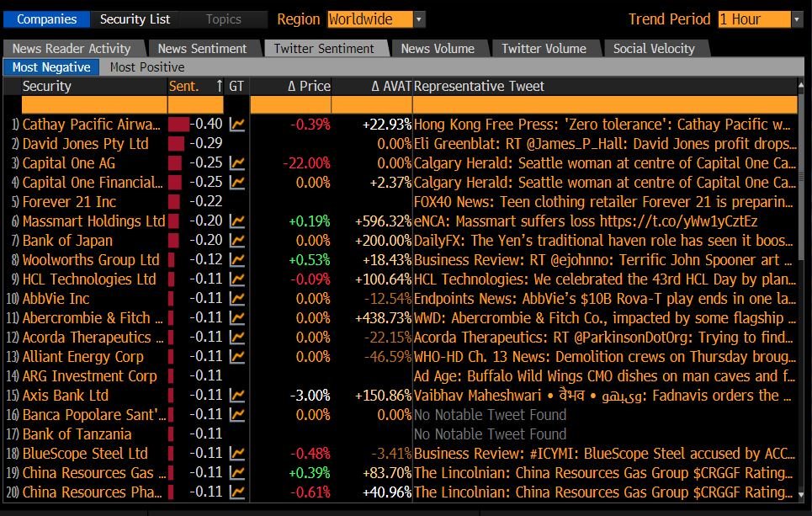Open chart icon for Cathay Pacific row

pos(237,125)
